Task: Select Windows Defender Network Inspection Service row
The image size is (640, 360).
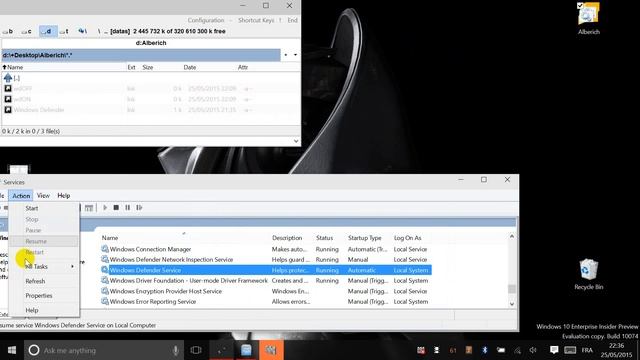Action: [x=266, y=259]
